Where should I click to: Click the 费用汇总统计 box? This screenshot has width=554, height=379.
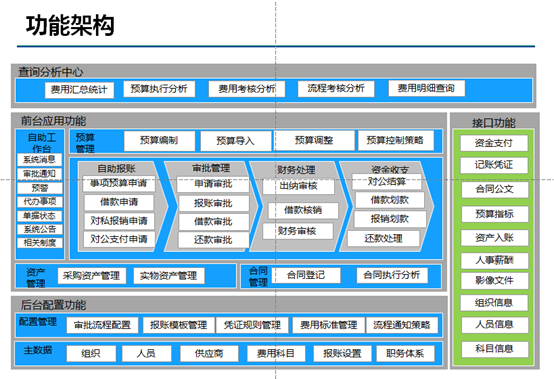(79, 90)
